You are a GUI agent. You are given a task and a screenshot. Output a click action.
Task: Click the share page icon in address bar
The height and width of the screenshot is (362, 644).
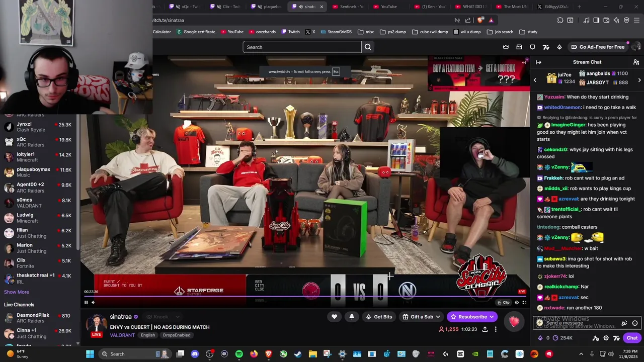pyautogui.click(x=468, y=20)
